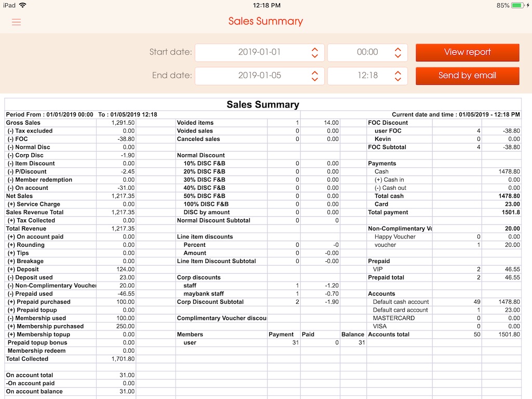Select the (+) Deposit value 124.00
532x399 pixels.
pos(126,270)
